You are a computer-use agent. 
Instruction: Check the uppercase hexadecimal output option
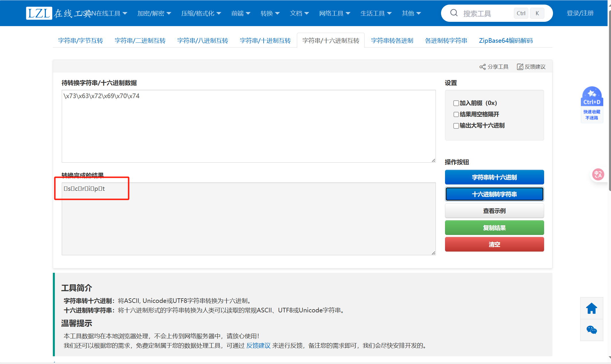pos(456,126)
